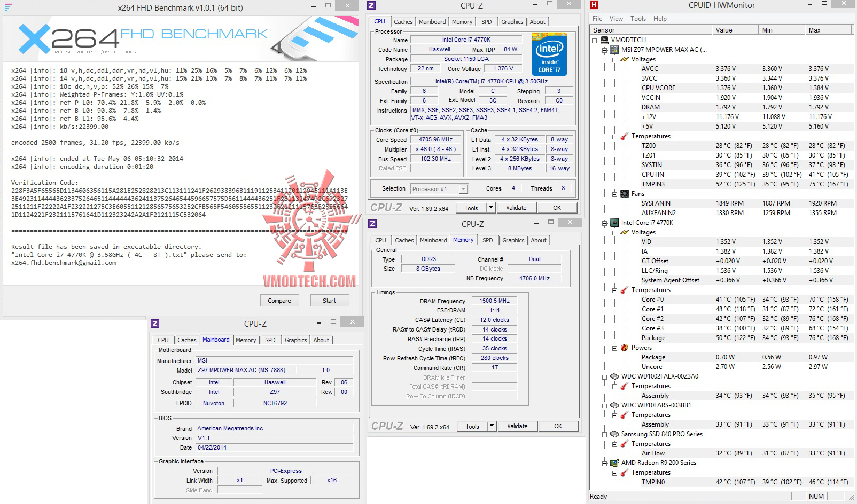This screenshot has width=857, height=504.
Task: Click the Temperatures icon above the TZ00 row
Action: pos(624,136)
